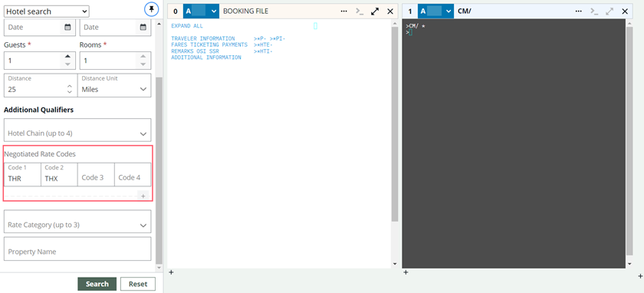This screenshot has height=293, width=644.
Task: Open TRAVELER INFORMATION section
Action: tap(203, 38)
